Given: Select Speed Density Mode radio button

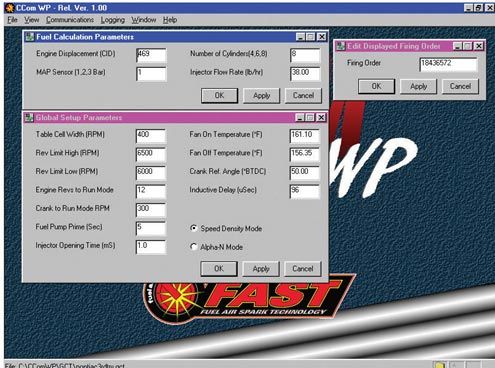Looking at the screenshot, I should click(193, 228).
